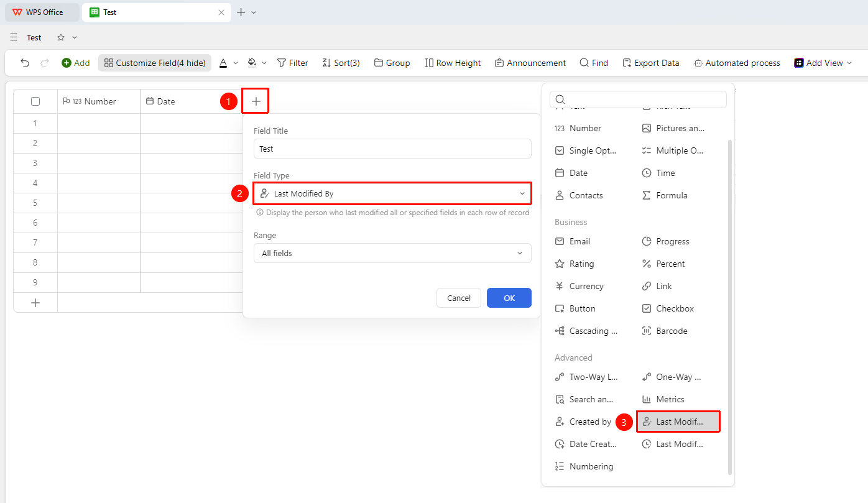Screen dimensions: 868x503
Task: Expand the fill color options arrow
Action: (x=264, y=63)
